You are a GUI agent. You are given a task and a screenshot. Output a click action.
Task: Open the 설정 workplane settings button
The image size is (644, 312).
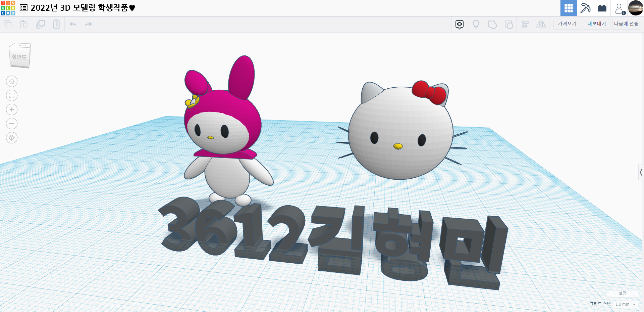623,294
